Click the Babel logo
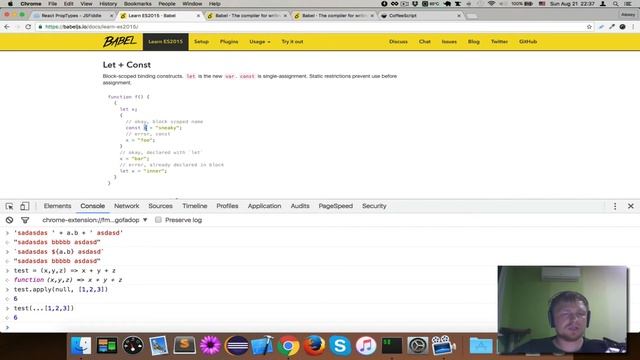The image size is (640, 360). (119, 42)
